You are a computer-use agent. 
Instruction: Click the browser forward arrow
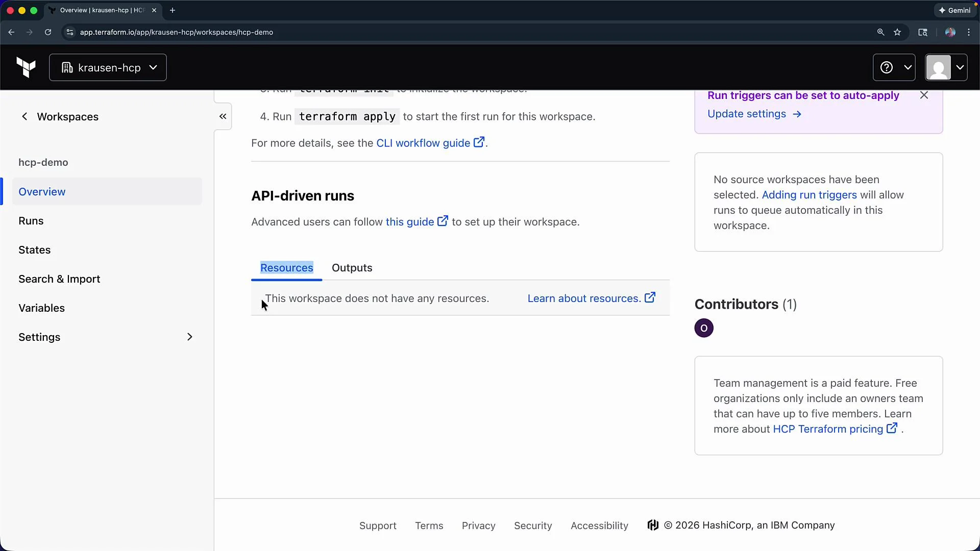coord(30,32)
